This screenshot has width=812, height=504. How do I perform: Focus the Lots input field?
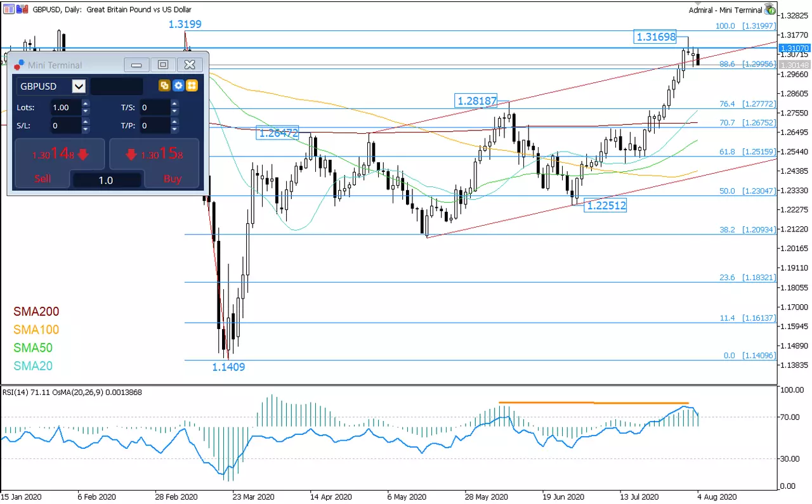(x=65, y=108)
